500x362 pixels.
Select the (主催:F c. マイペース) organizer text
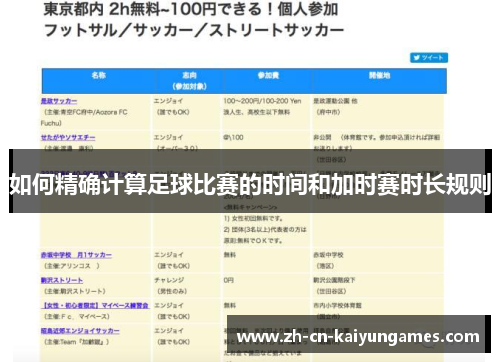77,317
